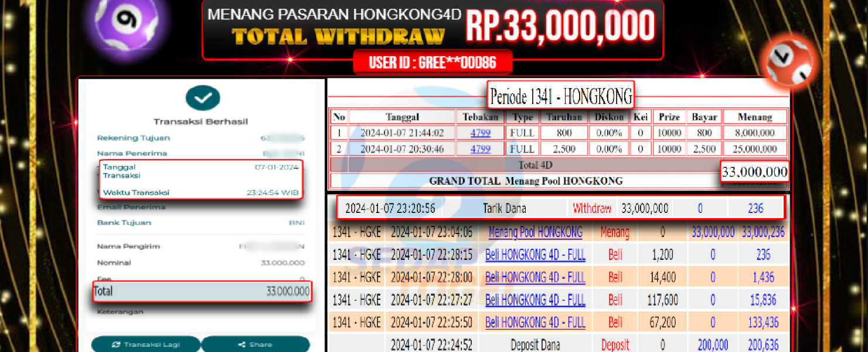Click the BNI bank value
868x352 pixels.
point(297,223)
